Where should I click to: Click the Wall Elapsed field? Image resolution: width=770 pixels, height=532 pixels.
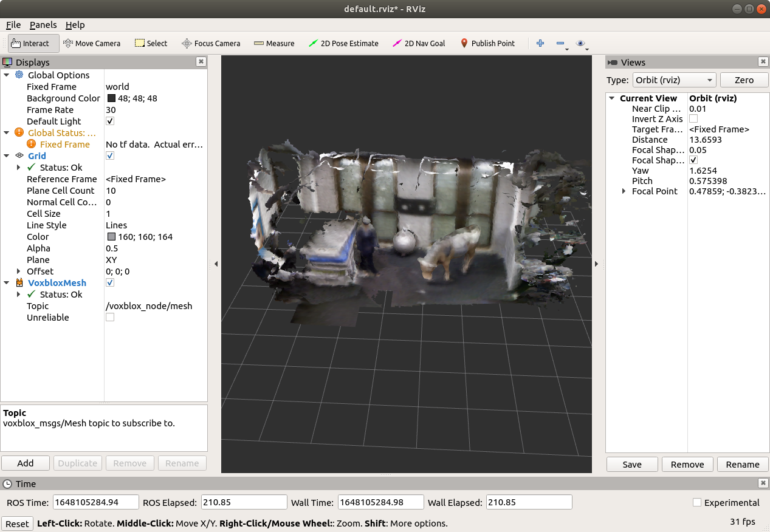tap(529, 502)
